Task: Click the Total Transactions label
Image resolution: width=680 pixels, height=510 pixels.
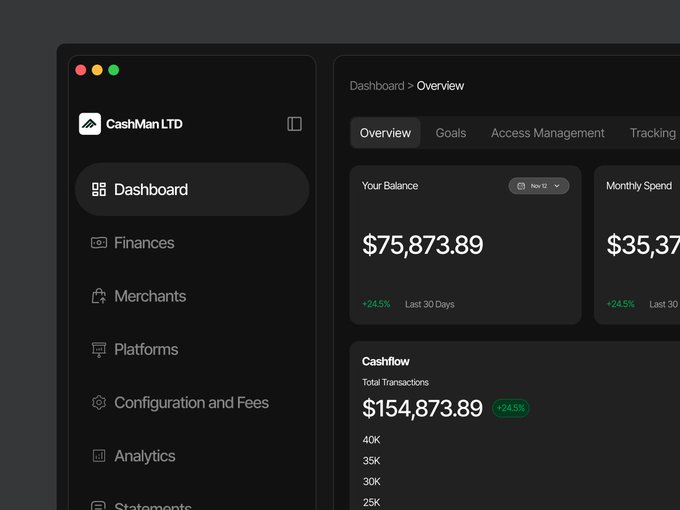Action: (395, 382)
